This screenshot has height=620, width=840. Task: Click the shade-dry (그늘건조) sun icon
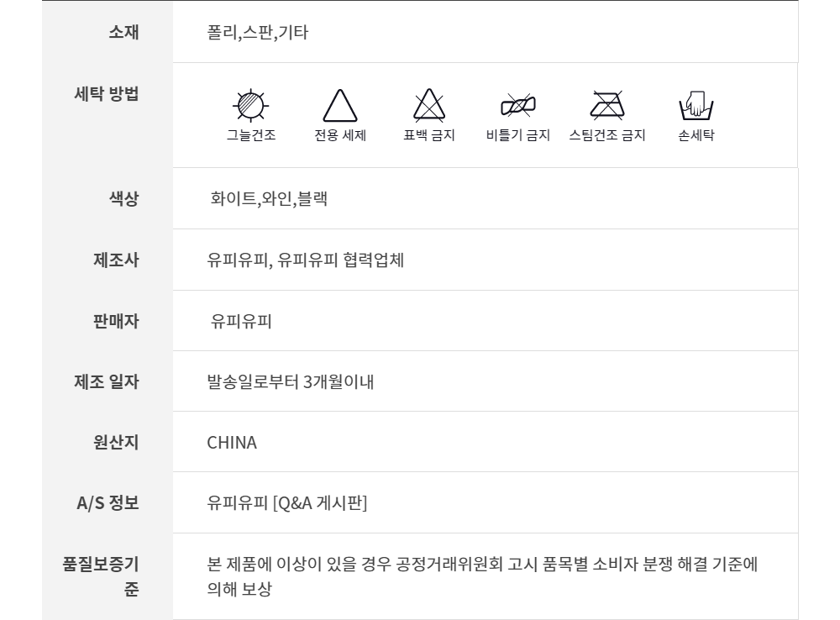point(250,104)
